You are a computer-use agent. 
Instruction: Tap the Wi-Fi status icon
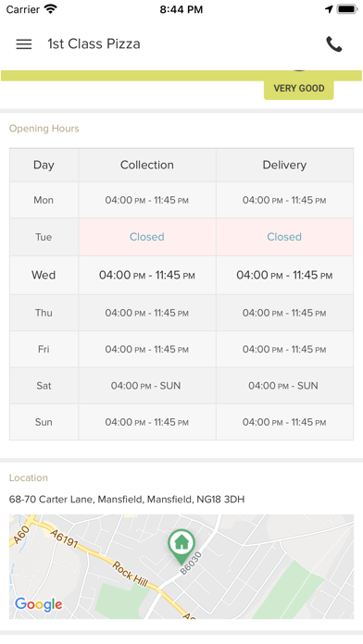tap(51, 9)
